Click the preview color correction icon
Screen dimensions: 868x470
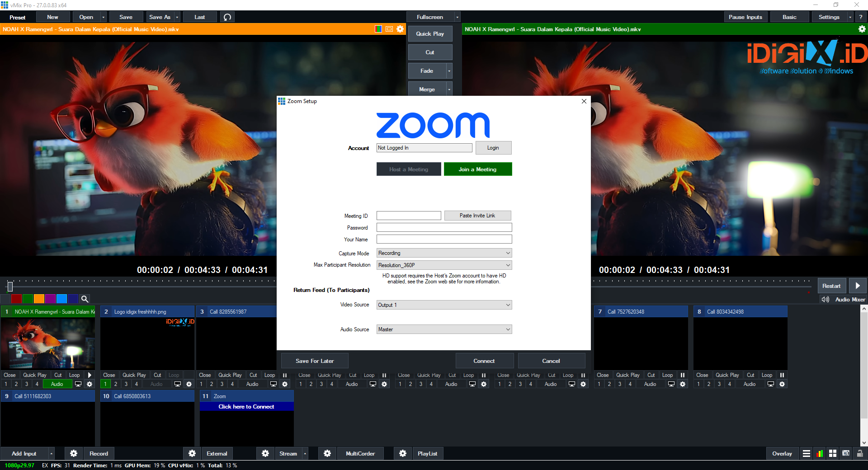[378, 29]
